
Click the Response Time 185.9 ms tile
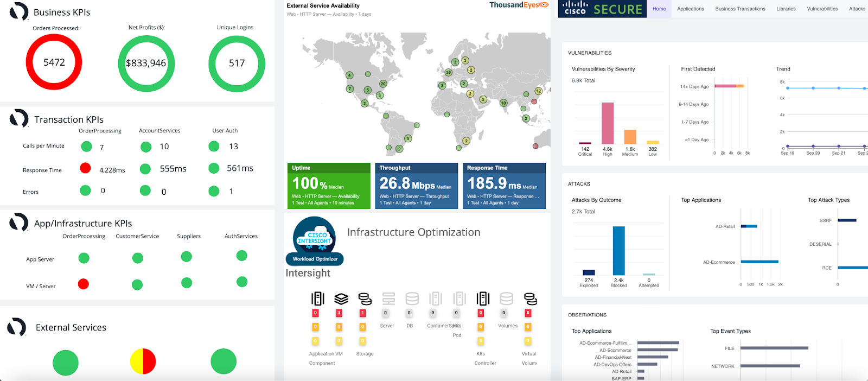[504, 185]
